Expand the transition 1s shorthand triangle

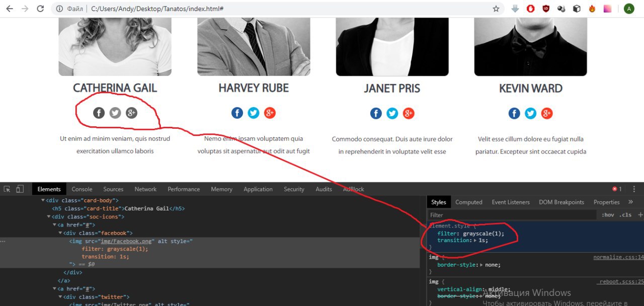475,241
